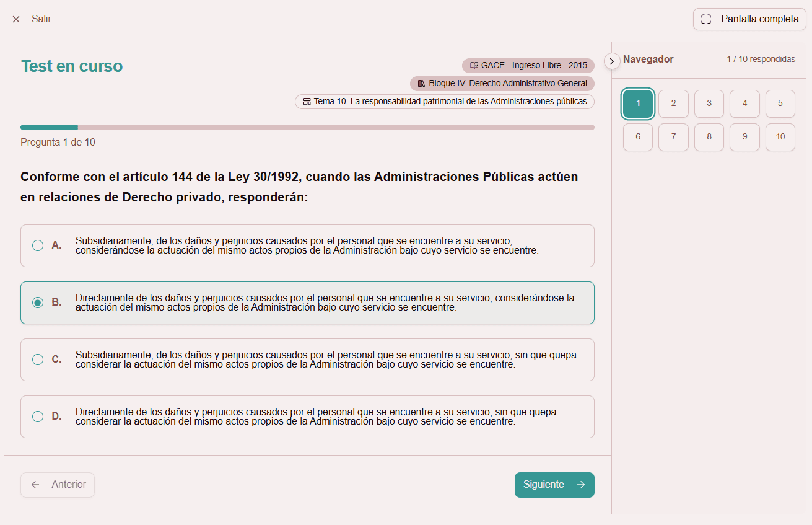Select radio button for answer C

(x=38, y=360)
